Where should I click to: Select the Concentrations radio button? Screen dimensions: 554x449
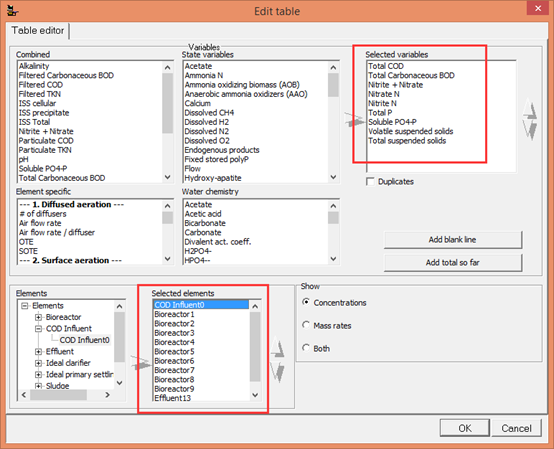pyautogui.click(x=306, y=302)
